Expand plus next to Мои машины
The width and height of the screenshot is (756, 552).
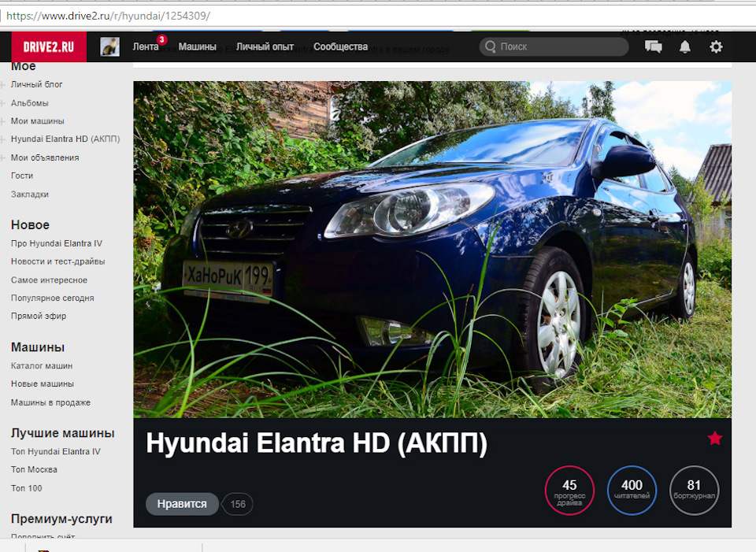click(x=2, y=121)
